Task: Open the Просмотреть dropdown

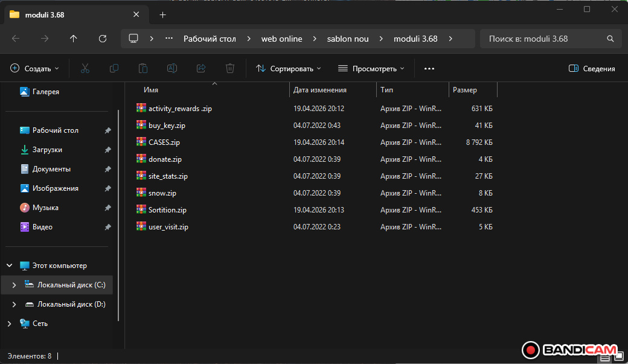Action: (x=371, y=68)
